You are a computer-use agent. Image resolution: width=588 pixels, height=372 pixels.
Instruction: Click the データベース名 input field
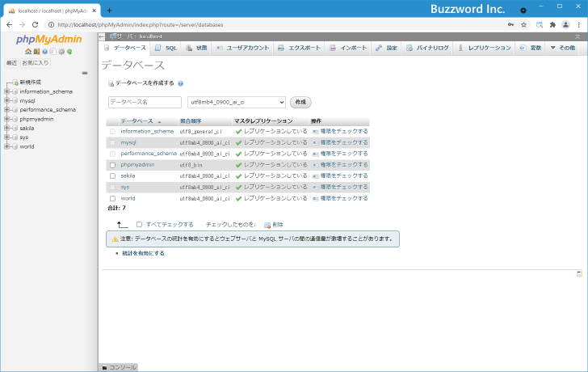click(x=145, y=102)
